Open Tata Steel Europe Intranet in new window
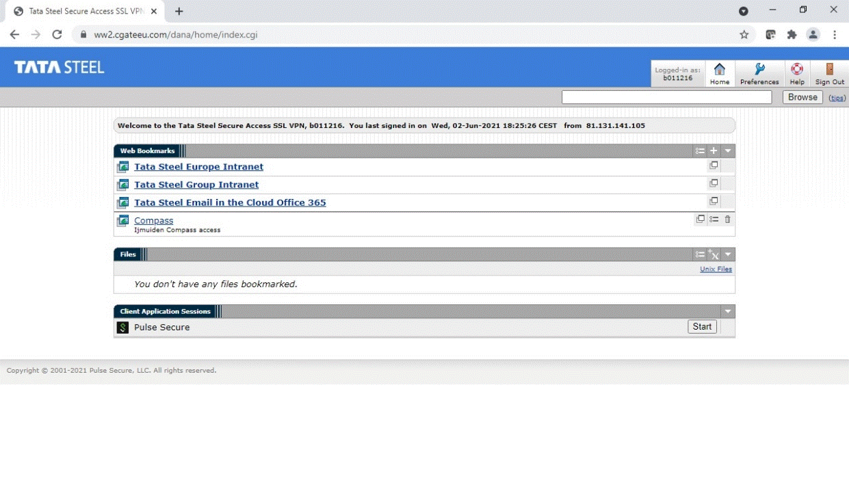This screenshot has height=504, width=849. coord(714,165)
